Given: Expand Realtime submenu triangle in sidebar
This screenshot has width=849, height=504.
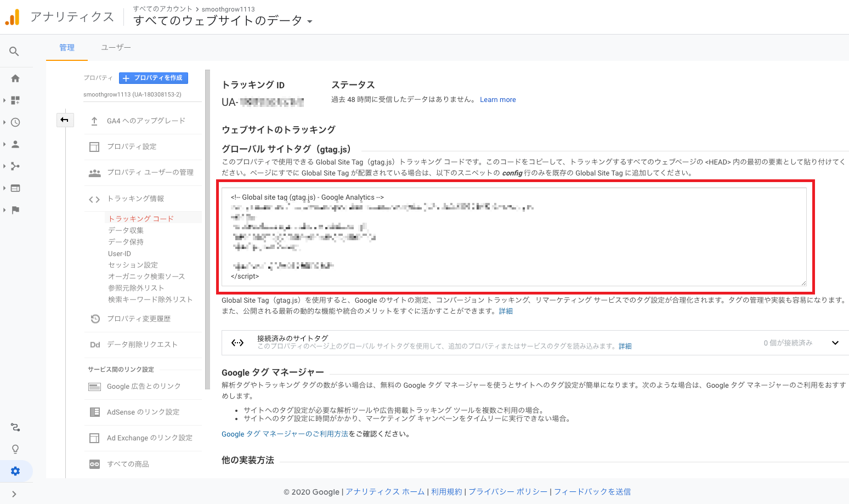Looking at the screenshot, I should point(4,122).
